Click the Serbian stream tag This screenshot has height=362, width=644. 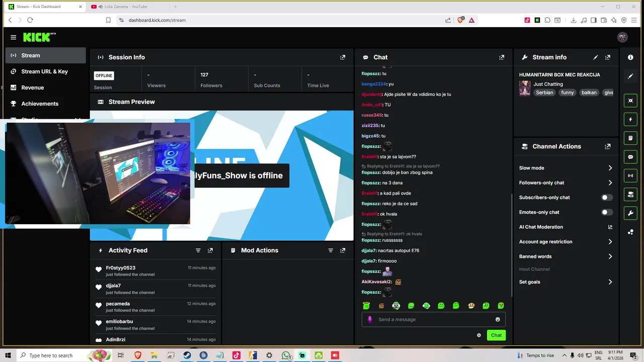[x=544, y=93]
